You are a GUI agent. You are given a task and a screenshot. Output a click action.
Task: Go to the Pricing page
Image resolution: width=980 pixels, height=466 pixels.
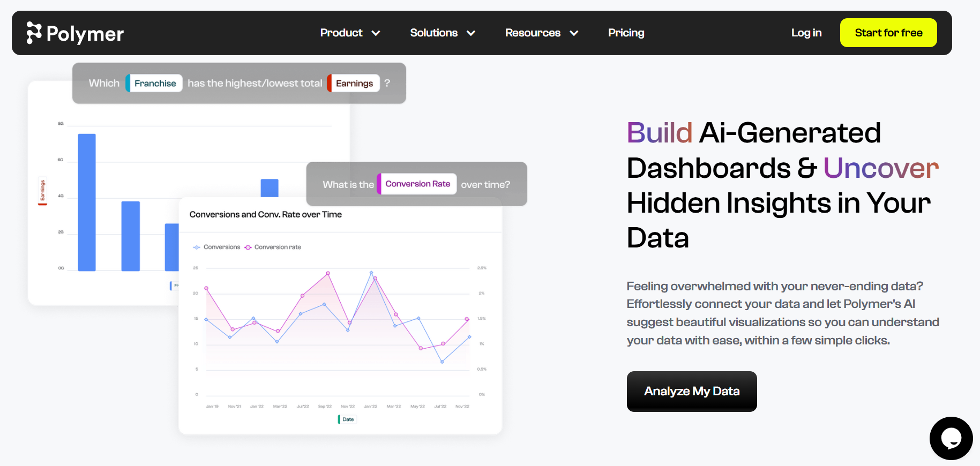[x=626, y=33]
